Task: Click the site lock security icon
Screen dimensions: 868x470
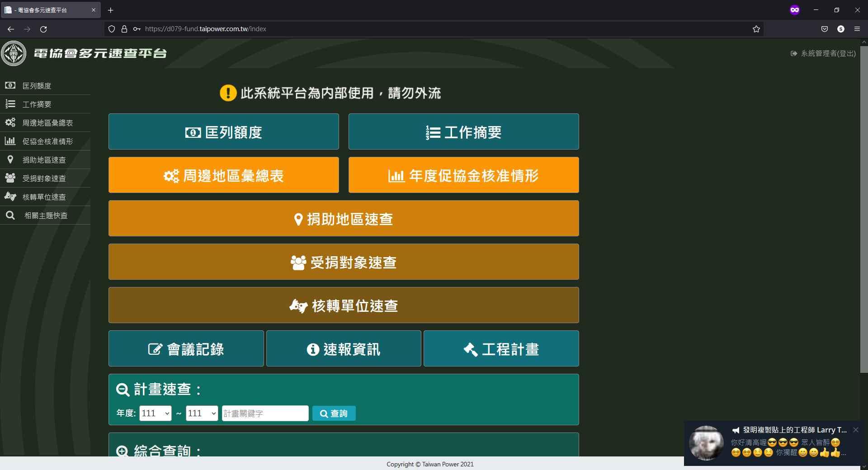Action: click(124, 29)
